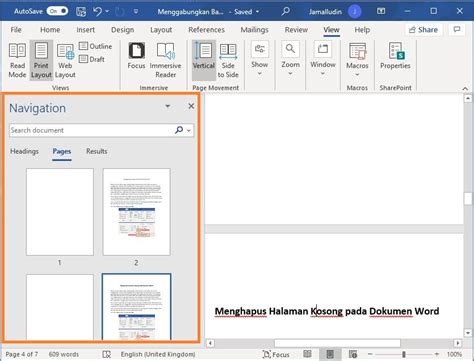Open the Insert tab
Image resolution: width=474 pixels, height=361 pixels.
[x=86, y=30]
